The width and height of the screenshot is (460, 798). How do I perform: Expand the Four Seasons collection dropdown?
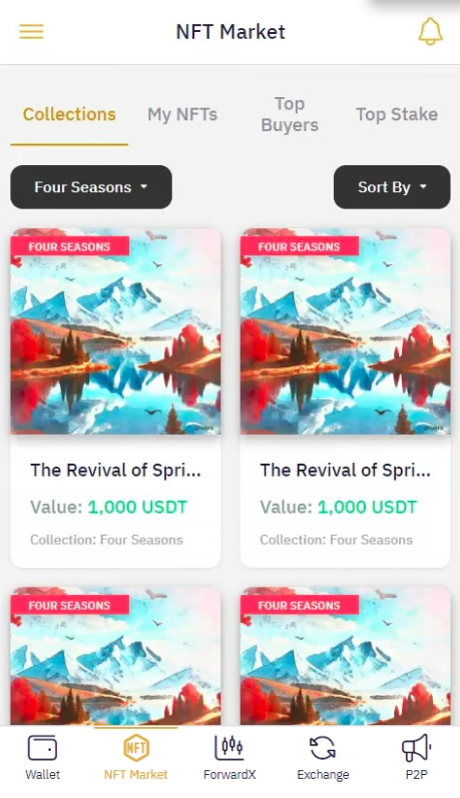91,187
